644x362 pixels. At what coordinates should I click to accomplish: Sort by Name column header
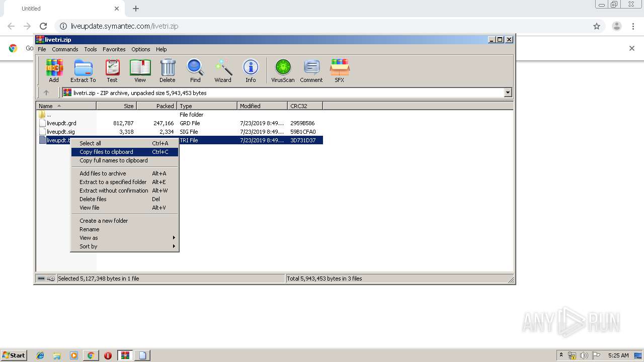click(66, 106)
